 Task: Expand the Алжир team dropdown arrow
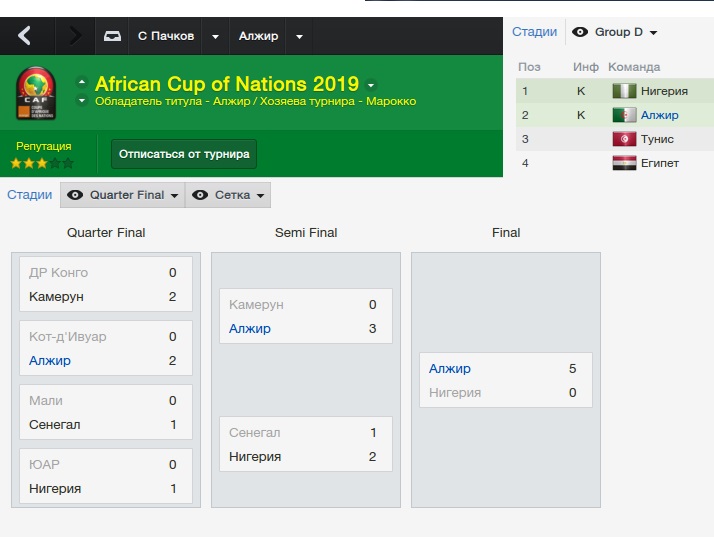click(298, 37)
